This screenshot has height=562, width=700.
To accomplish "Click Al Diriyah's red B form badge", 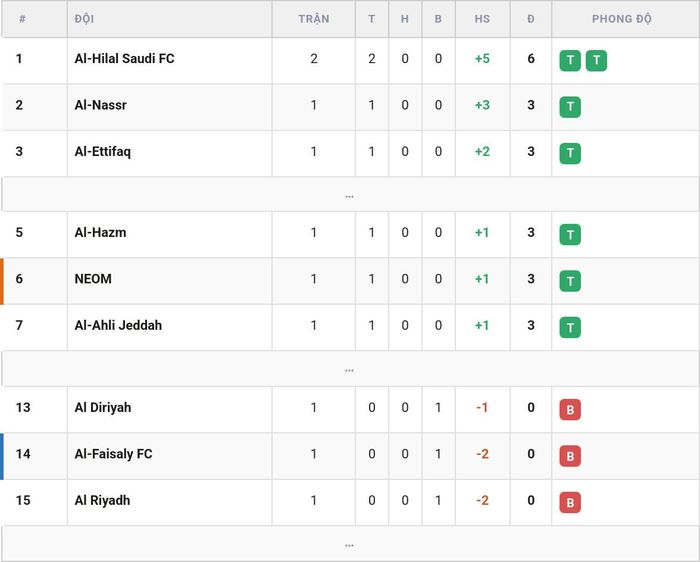I will 570,409.
